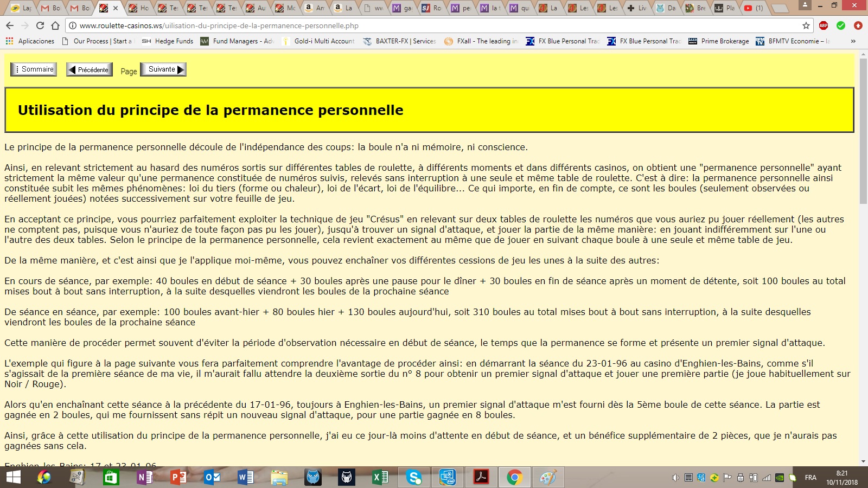
Task: Open the volume speaker tray icon
Action: [675, 478]
